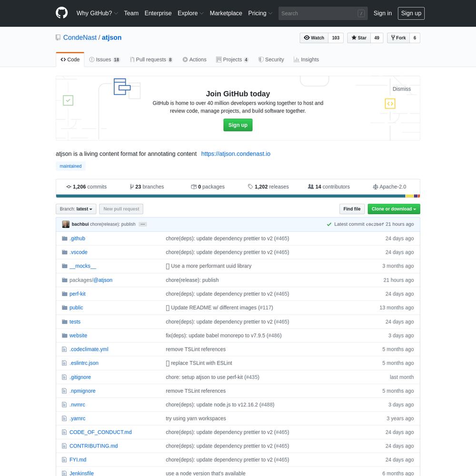Open the 103 watchers count
This screenshot has width=476, height=476.
coord(336,38)
